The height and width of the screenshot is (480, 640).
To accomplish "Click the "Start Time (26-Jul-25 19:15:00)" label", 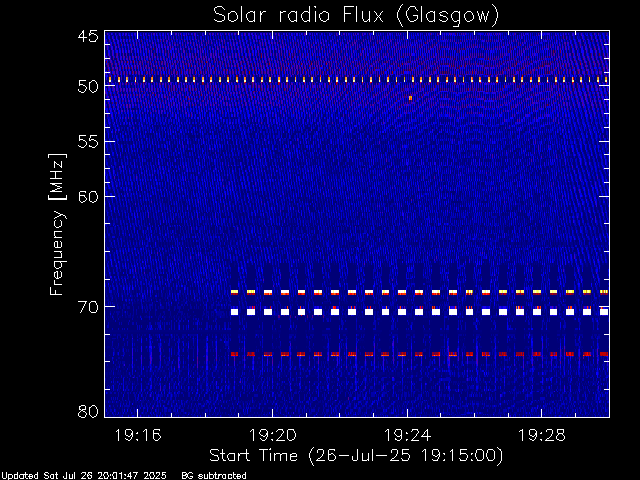I will coord(356,456).
